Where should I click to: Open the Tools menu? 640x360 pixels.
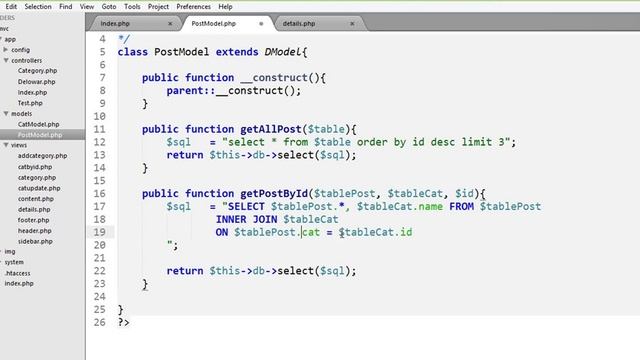pos(132,7)
